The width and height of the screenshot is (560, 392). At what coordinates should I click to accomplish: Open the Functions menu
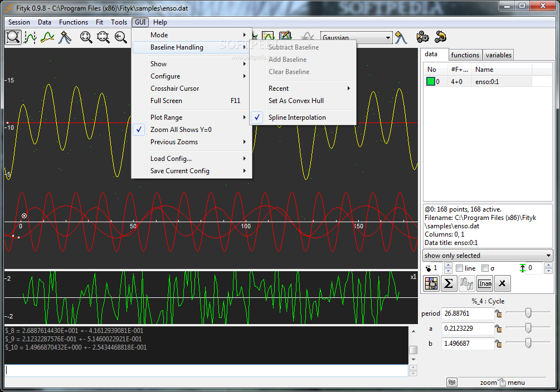coord(74,22)
